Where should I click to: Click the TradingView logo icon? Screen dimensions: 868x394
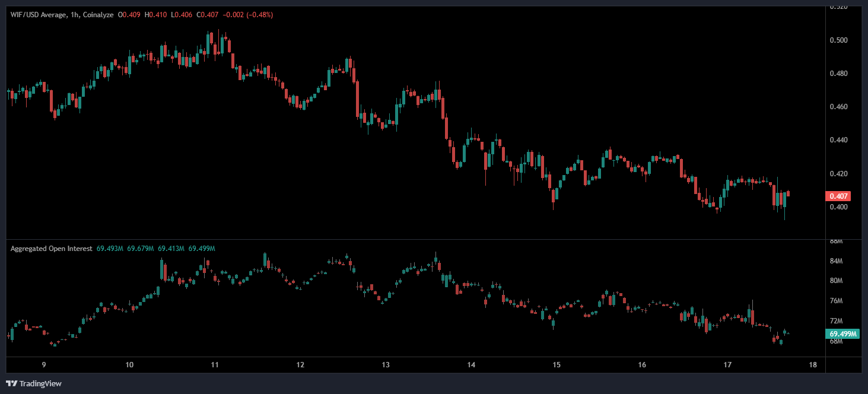(x=11, y=383)
